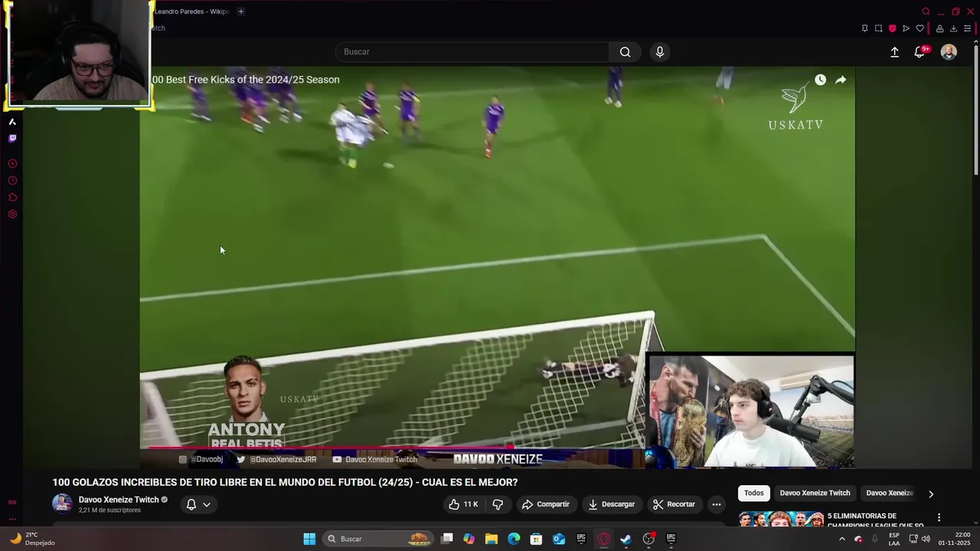The image size is (980, 551).
Task: Open the sidebar Settings gear
Action: click(12, 214)
